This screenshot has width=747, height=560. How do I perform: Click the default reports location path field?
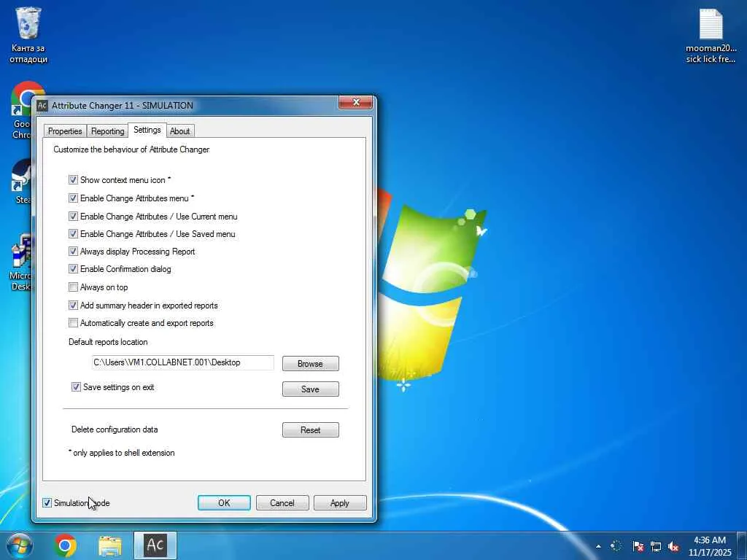click(183, 362)
